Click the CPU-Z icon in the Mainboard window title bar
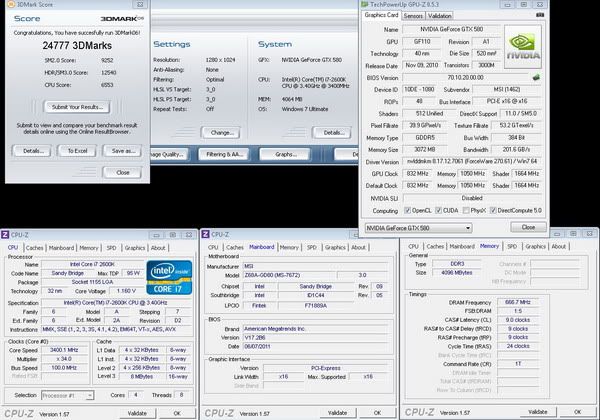 205,234
